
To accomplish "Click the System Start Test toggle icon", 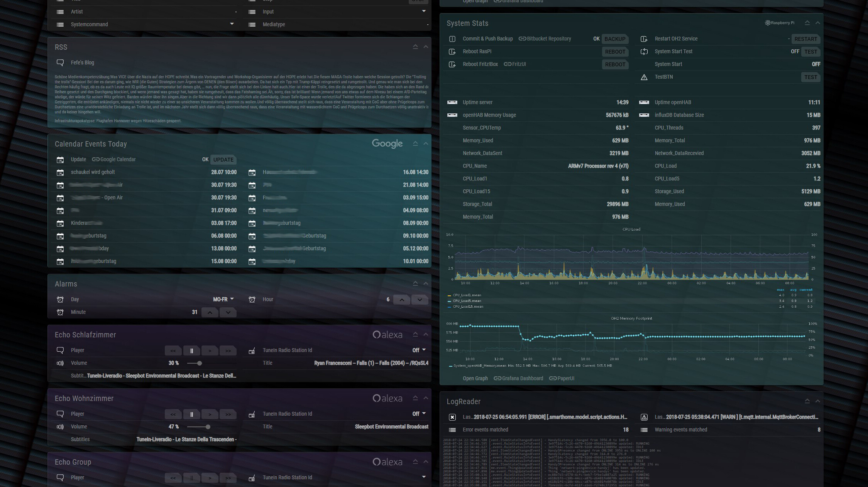I will coord(644,52).
